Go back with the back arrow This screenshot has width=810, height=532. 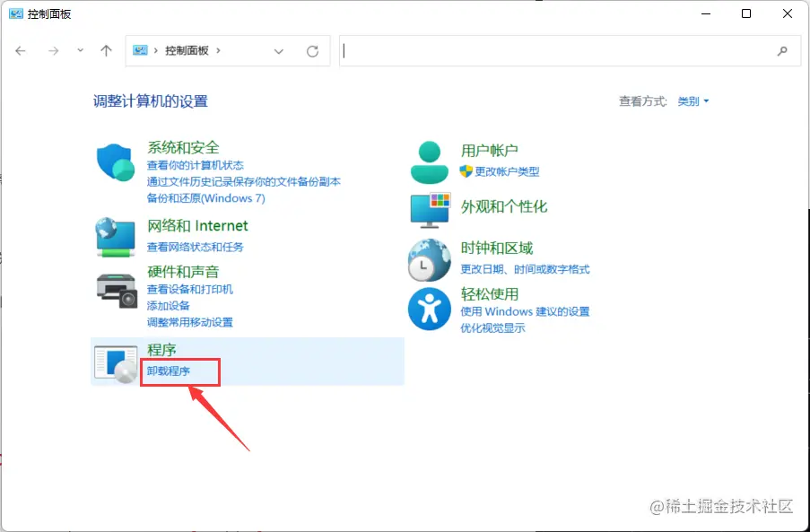click(x=21, y=50)
